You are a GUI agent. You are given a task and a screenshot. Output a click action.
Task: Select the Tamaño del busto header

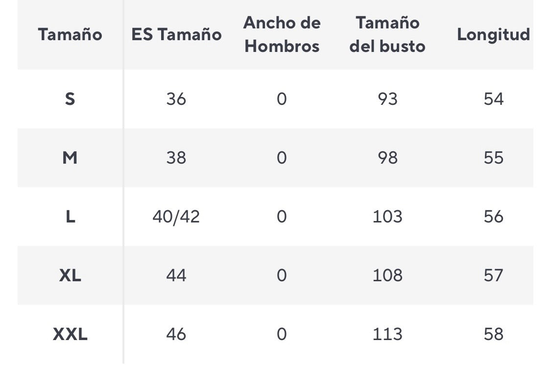[x=387, y=34]
